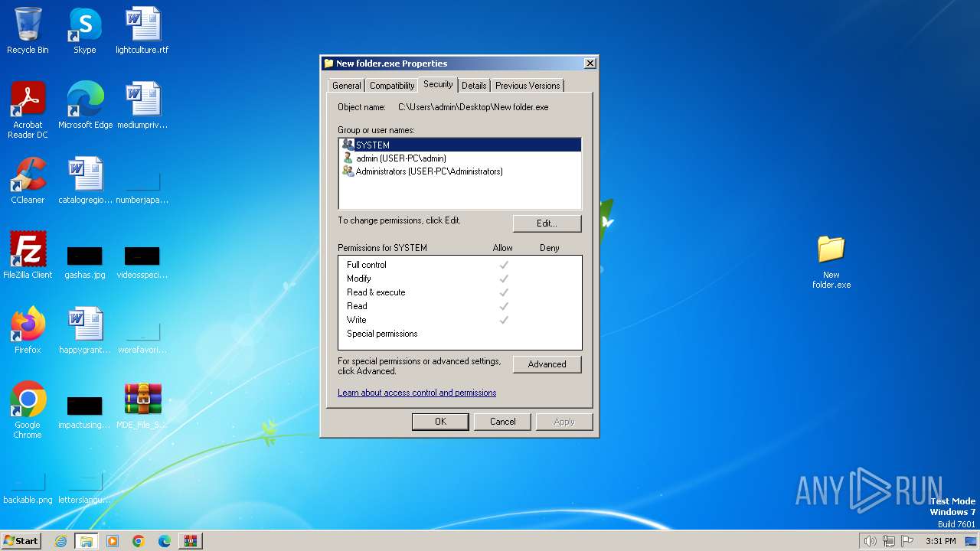980x551 pixels.
Task: Open the Recycle Bin desktop icon
Action: pyautogui.click(x=28, y=31)
